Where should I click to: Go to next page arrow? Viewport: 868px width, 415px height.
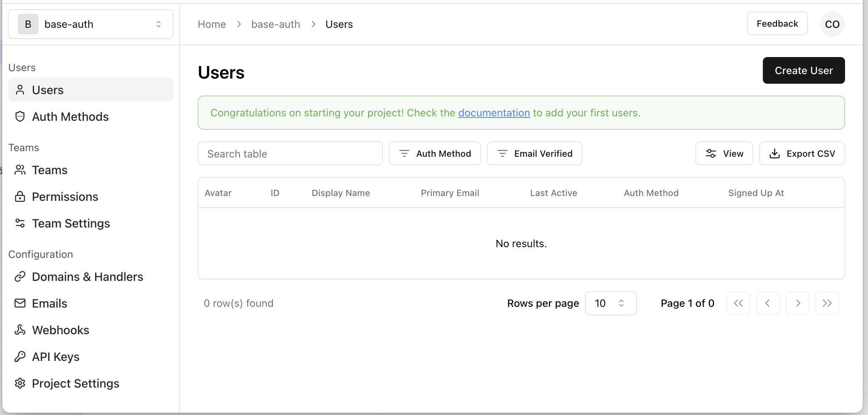(797, 303)
